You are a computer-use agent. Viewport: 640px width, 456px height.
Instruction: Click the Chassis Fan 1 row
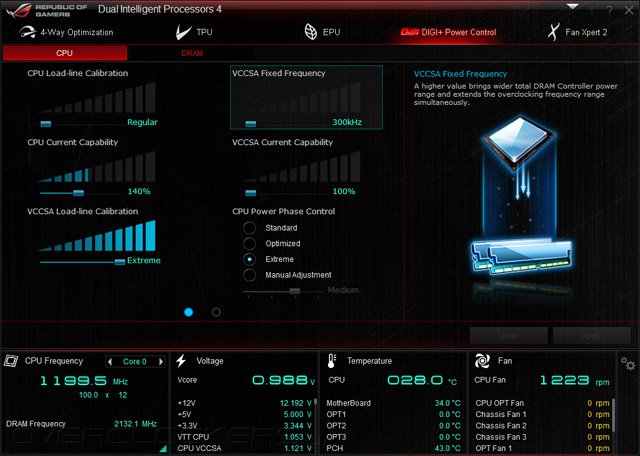542,414
